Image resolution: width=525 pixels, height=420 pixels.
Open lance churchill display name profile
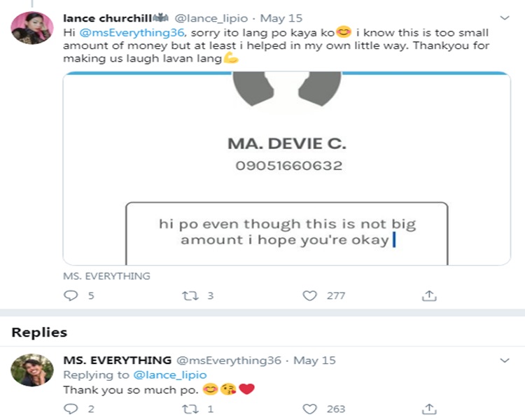108,18
